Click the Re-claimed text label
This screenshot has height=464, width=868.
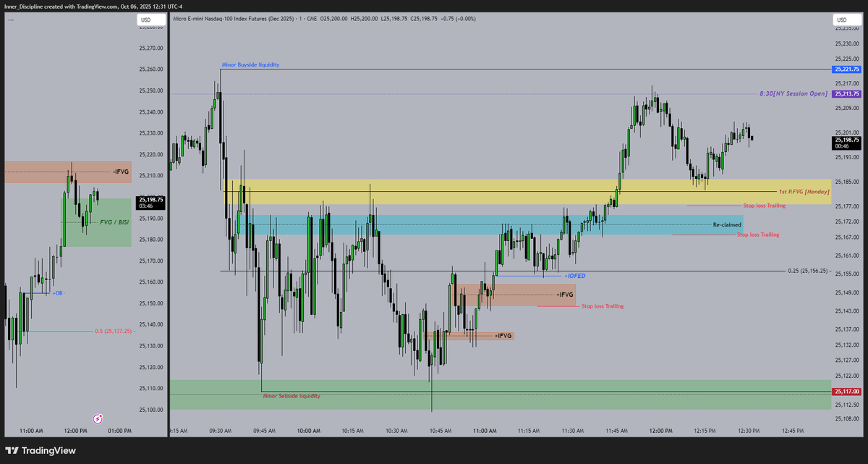click(x=726, y=224)
